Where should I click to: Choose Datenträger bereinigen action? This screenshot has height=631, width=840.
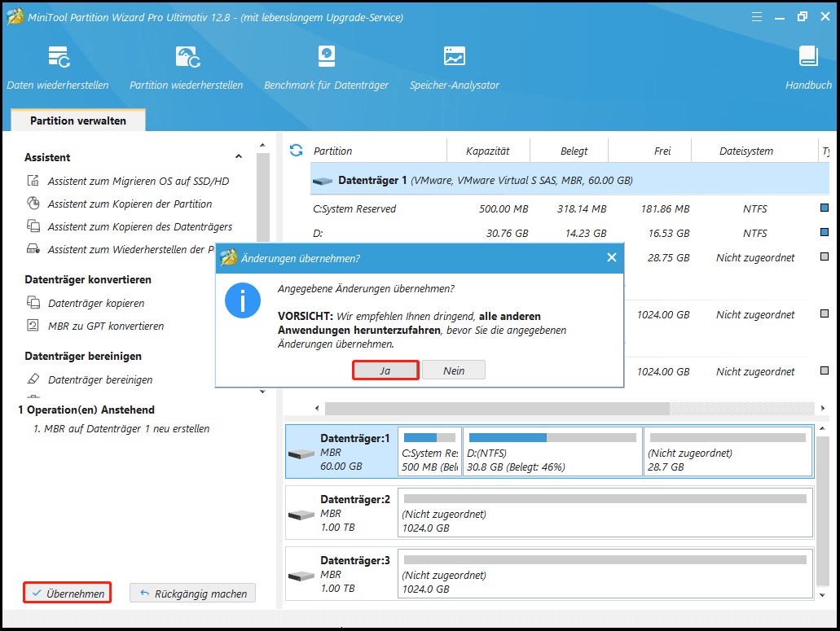pyautogui.click(x=90, y=379)
